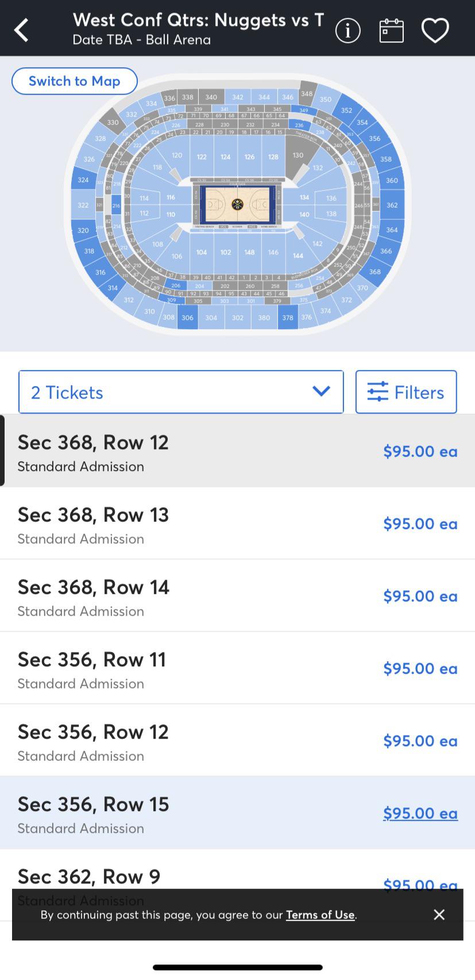The image size is (475, 980).
Task: Select section 306 on seating map
Action: [187, 318]
